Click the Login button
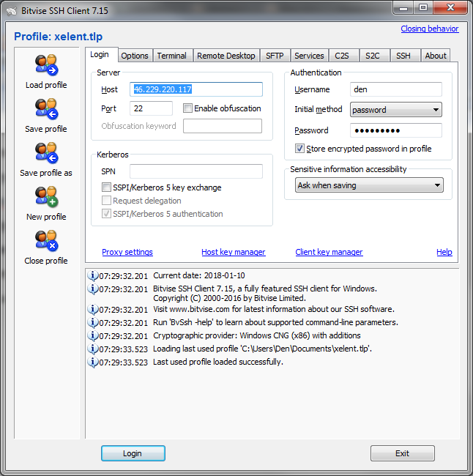 (133, 453)
